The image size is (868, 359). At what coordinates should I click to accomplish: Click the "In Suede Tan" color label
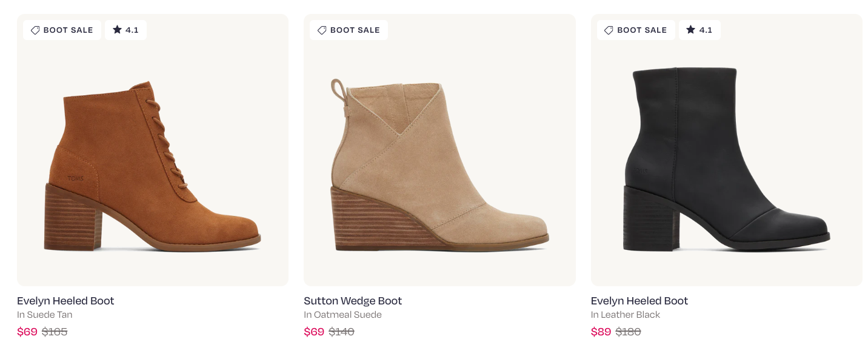(x=45, y=315)
